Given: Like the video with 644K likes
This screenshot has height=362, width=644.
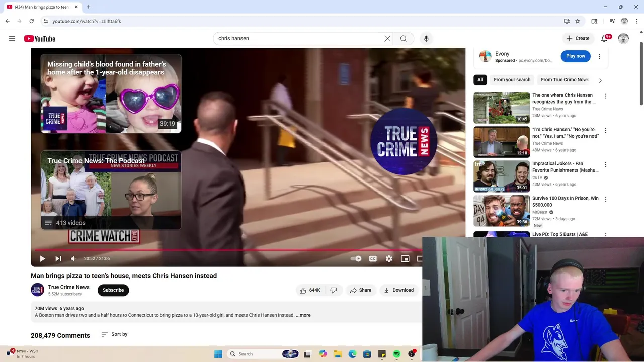Looking at the screenshot, I should [310, 290].
